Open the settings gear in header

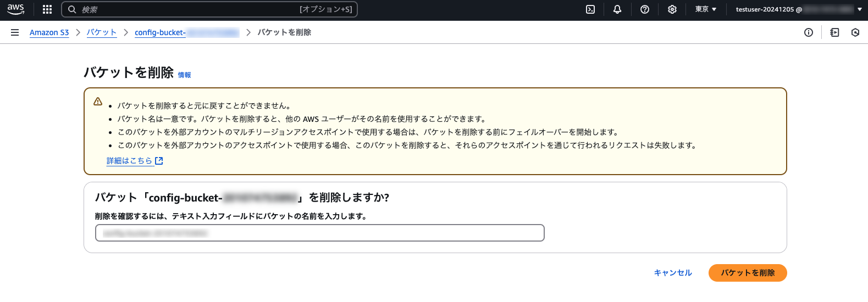point(672,9)
